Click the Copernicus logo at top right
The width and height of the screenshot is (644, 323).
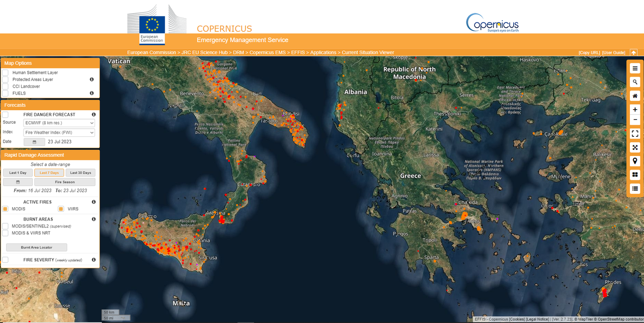pyautogui.click(x=492, y=23)
